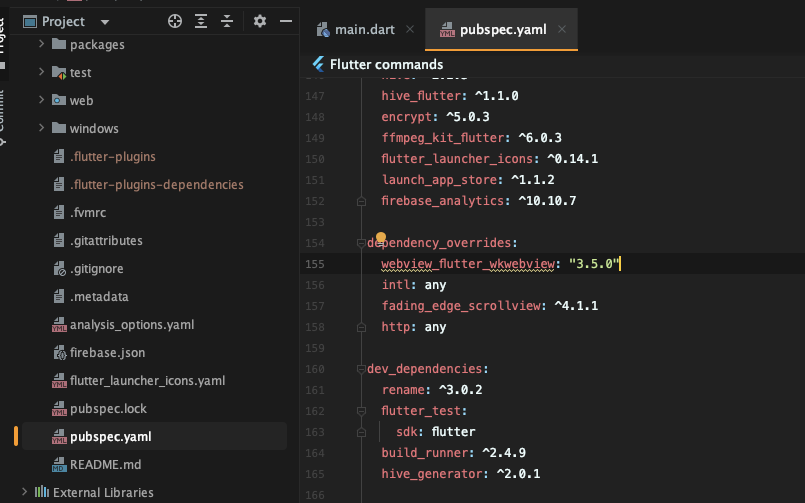Click the web folder icon

click(59, 100)
